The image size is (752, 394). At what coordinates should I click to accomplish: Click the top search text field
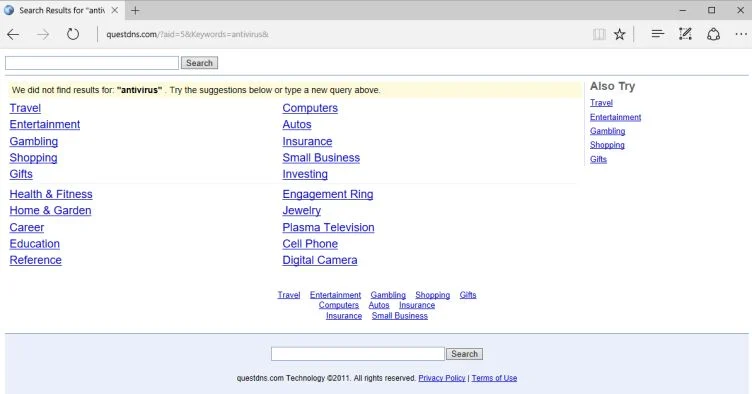coord(92,63)
